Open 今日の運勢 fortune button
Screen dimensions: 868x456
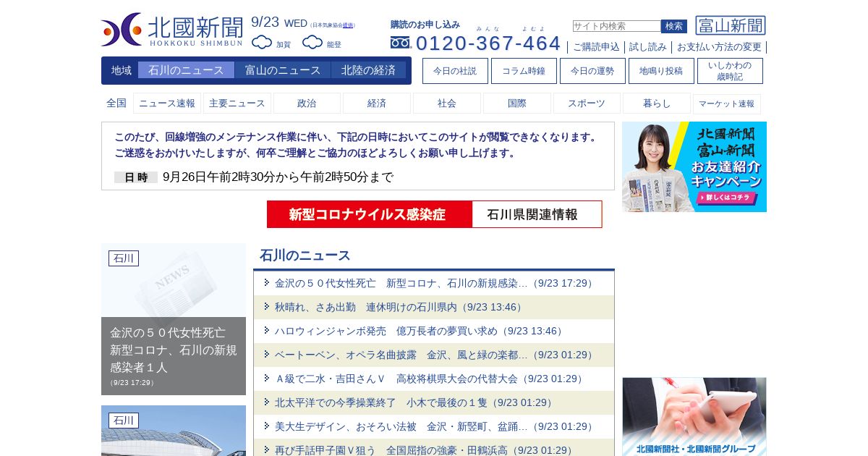pos(592,71)
